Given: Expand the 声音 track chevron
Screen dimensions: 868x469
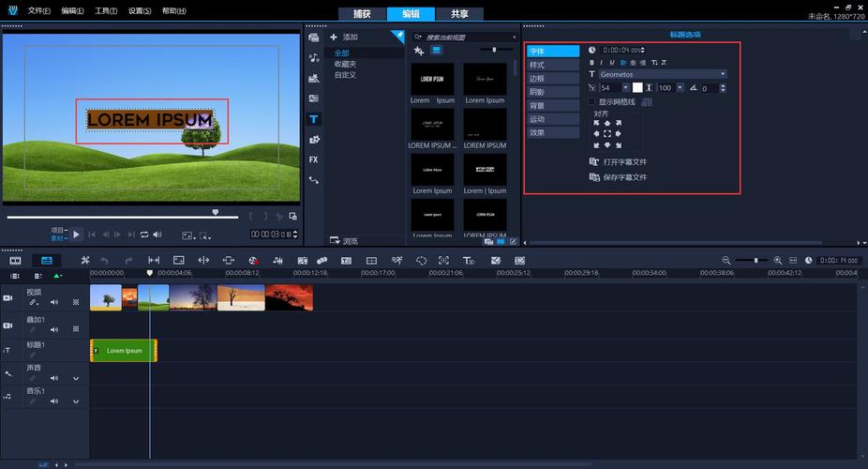Looking at the screenshot, I should 76,378.
